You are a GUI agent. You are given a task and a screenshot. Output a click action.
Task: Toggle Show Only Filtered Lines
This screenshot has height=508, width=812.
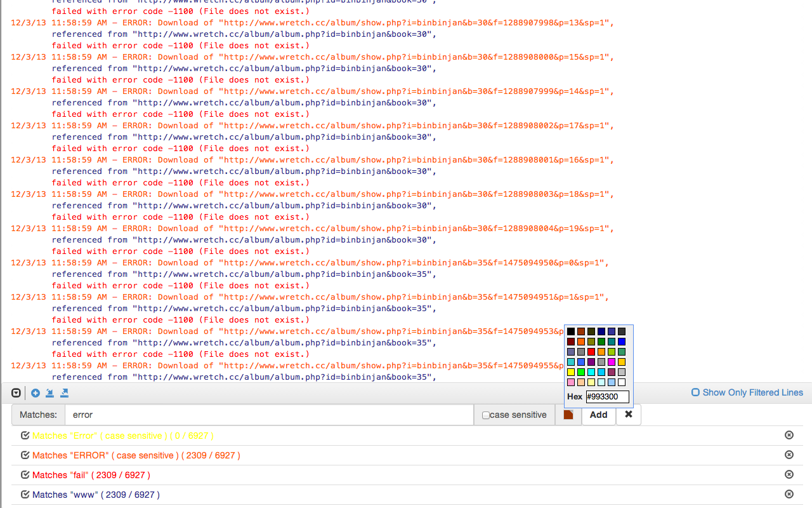[x=747, y=392]
